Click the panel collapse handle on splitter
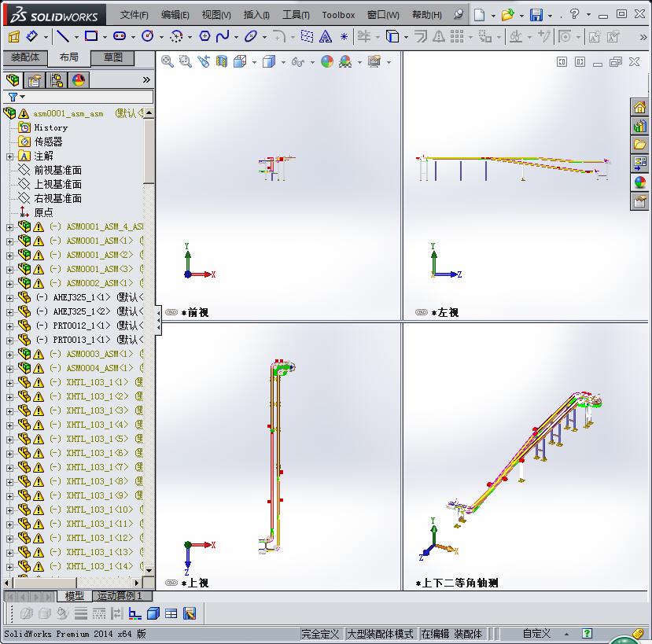The width and height of the screenshot is (652, 644). [x=158, y=321]
